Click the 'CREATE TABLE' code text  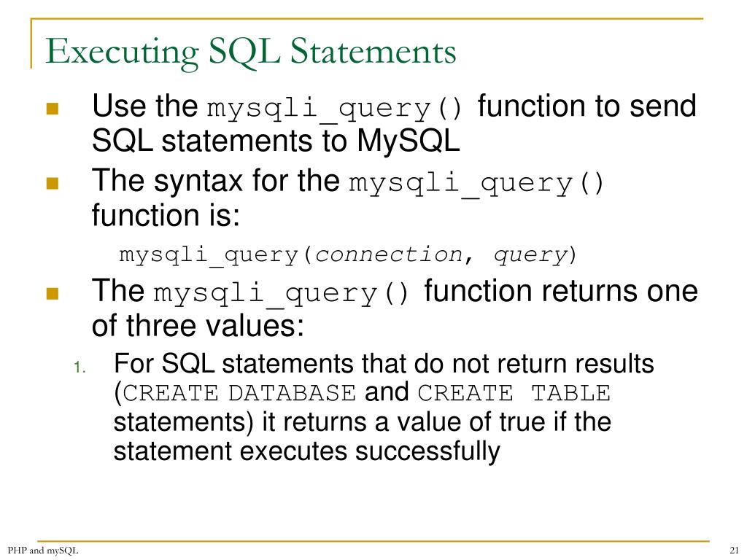coord(514,393)
